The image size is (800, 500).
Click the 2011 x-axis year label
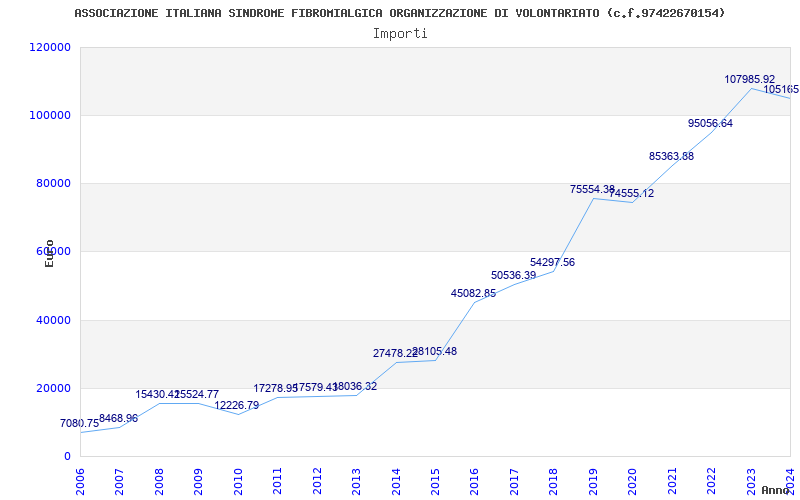coord(277,482)
